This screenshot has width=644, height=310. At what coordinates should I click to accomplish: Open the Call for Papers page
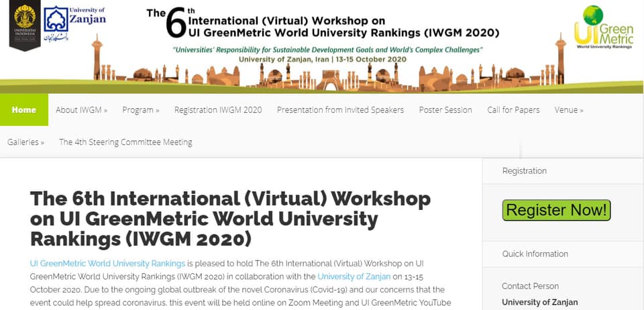tap(513, 109)
